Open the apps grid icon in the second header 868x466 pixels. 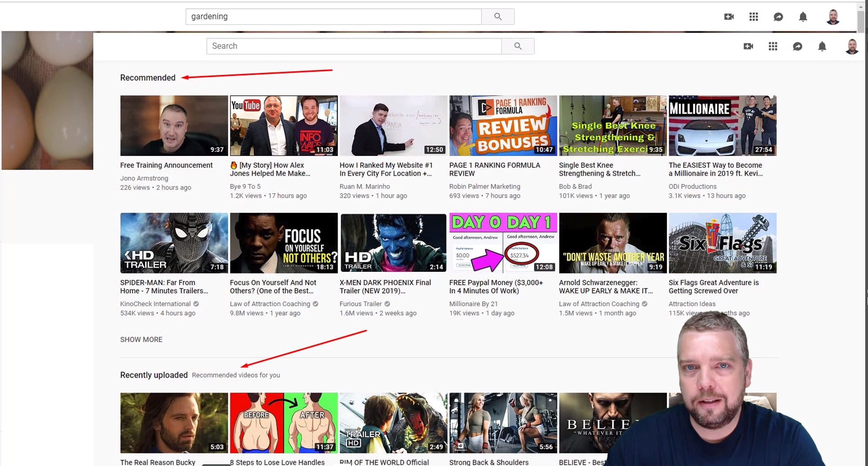[773, 46]
